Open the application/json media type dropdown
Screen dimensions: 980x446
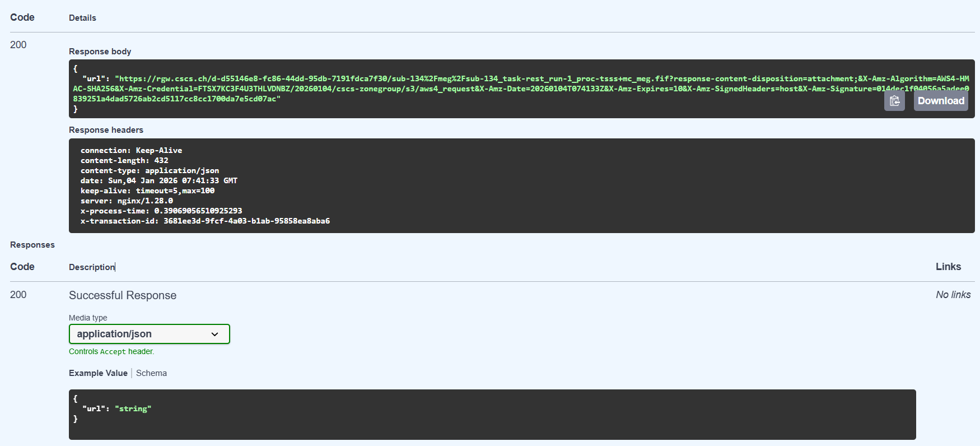tap(150, 334)
